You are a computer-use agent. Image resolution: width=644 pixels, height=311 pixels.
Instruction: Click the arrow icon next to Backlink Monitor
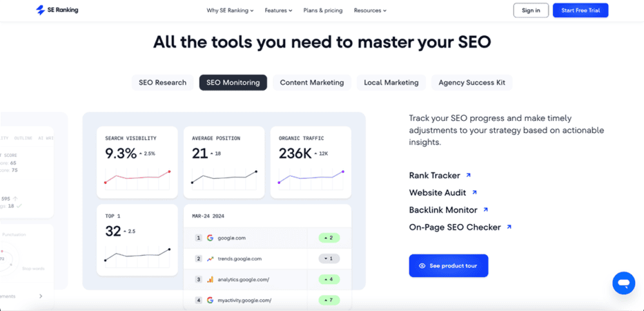(x=485, y=210)
